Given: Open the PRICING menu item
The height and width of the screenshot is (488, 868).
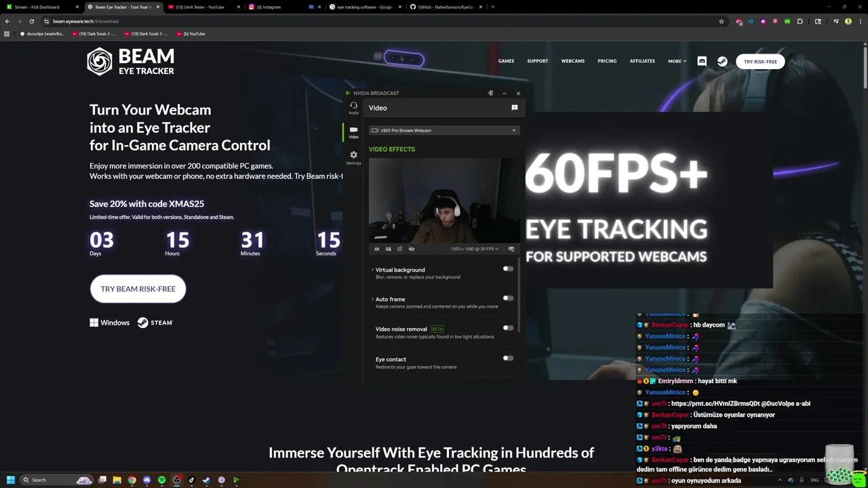Looking at the screenshot, I should coord(607,61).
